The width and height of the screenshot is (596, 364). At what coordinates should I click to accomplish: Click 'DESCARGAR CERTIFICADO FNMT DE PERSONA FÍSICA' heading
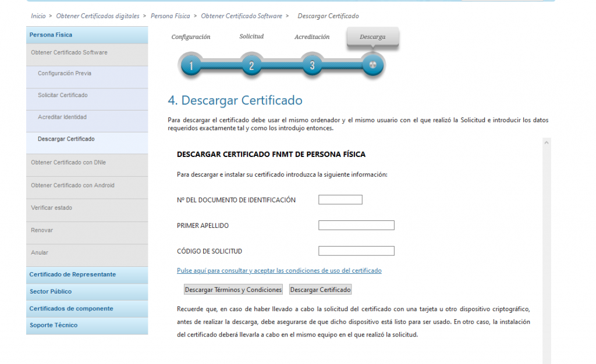pos(271,155)
